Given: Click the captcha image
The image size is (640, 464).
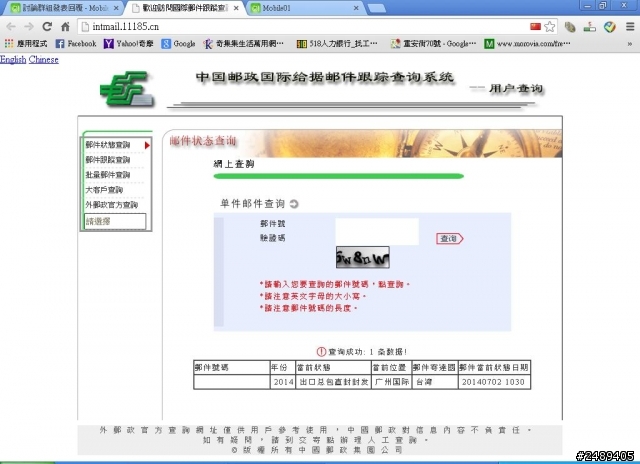Looking at the screenshot, I should pos(362,258).
